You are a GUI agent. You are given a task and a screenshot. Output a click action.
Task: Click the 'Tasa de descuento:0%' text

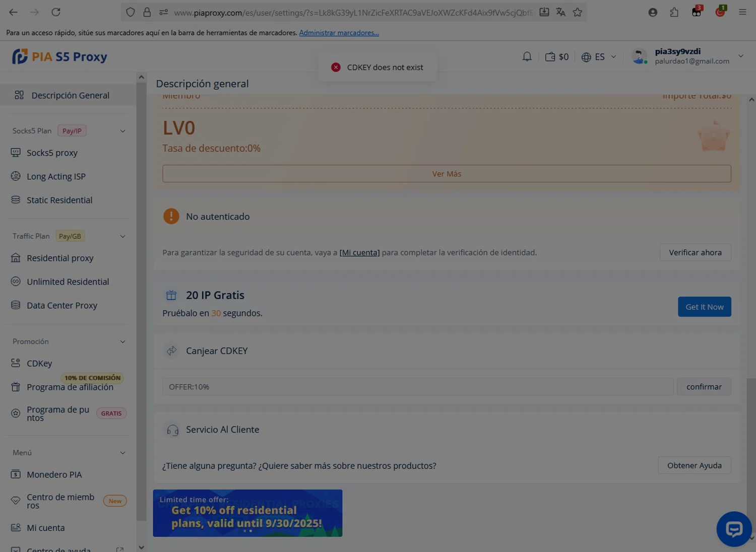click(212, 148)
